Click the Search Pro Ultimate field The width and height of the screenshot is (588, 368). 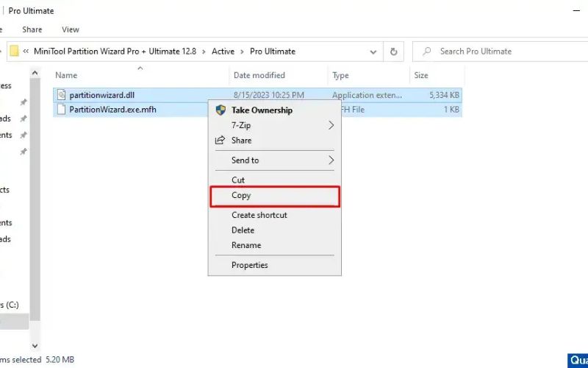[x=501, y=52]
